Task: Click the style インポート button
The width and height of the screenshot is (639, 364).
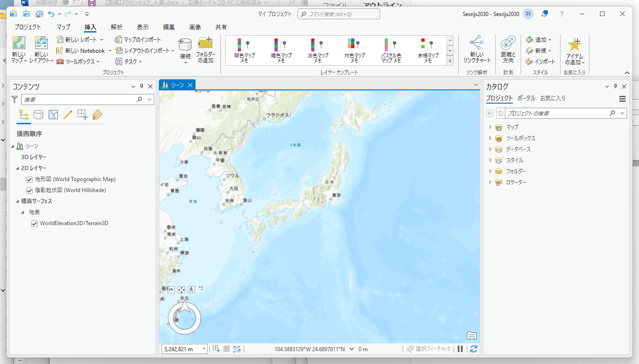Action: (540, 61)
